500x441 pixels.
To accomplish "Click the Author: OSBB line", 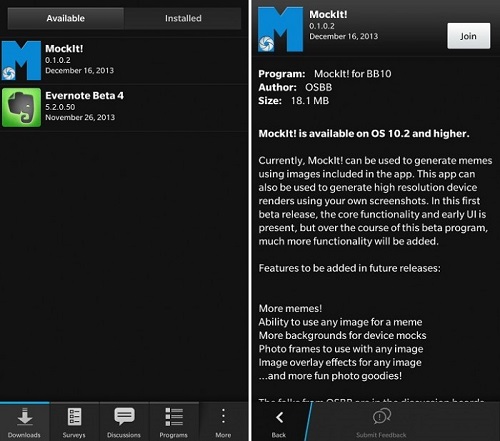I will point(295,87).
